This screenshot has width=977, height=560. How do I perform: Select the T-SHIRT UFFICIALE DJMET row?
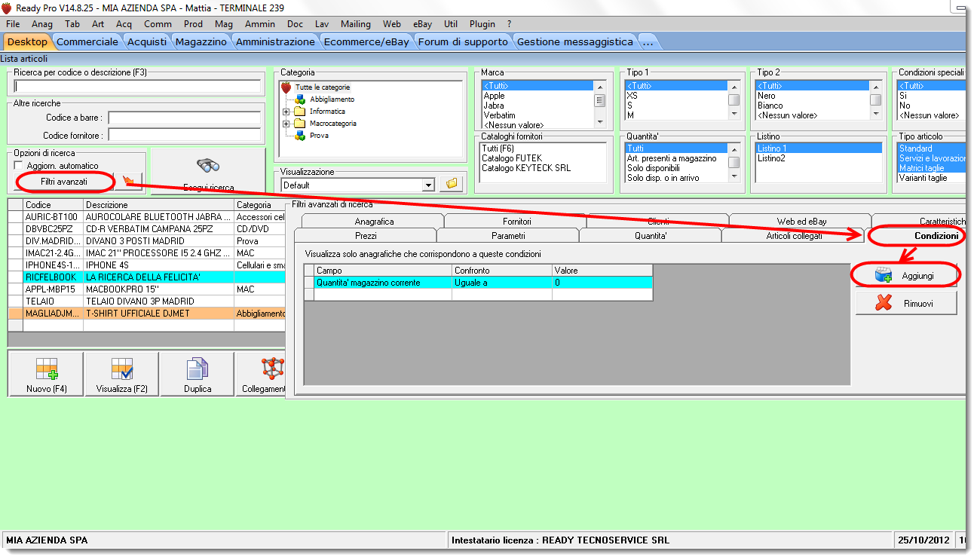146,314
